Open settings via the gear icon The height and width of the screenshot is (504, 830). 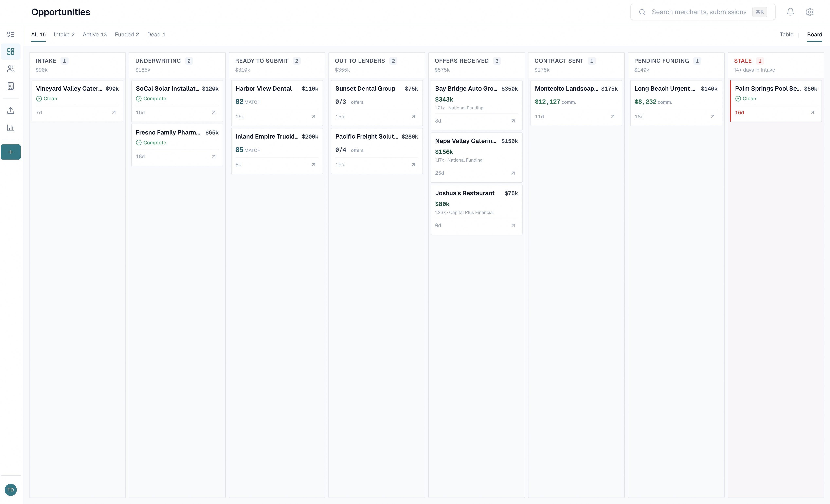[809, 12]
